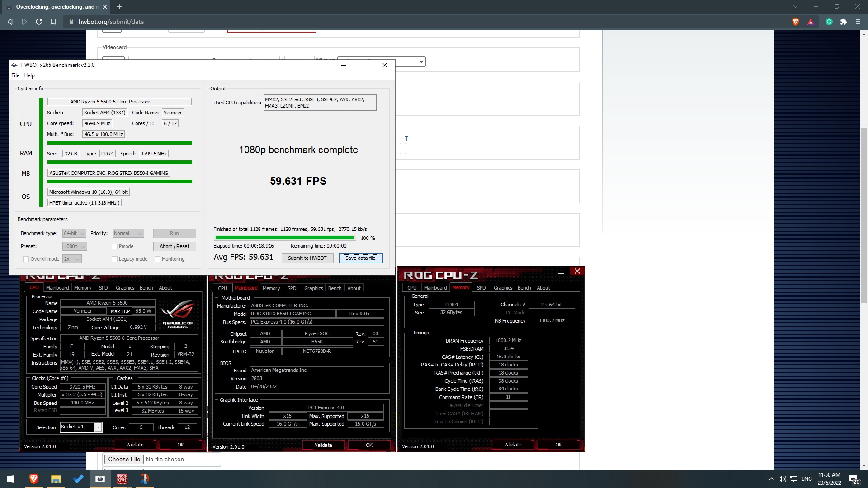The height and width of the screenshot is (488, 868).
Task: Click the T input field on webpage
Action: (415, 148)
